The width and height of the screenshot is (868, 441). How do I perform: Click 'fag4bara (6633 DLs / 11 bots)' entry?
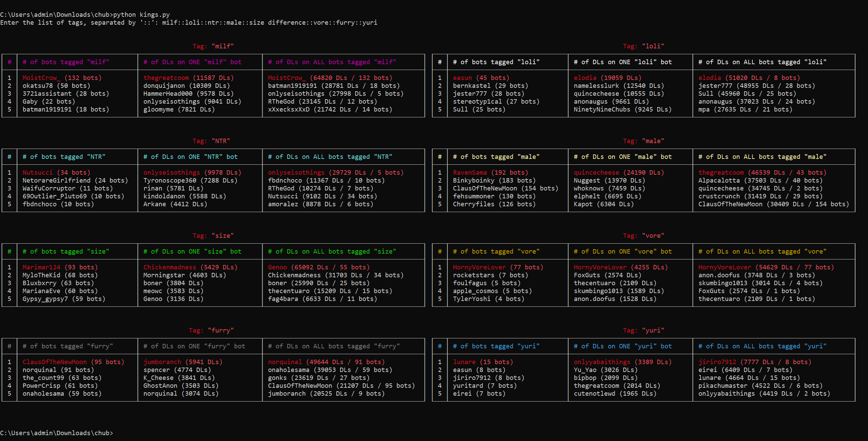click(323, 299)
